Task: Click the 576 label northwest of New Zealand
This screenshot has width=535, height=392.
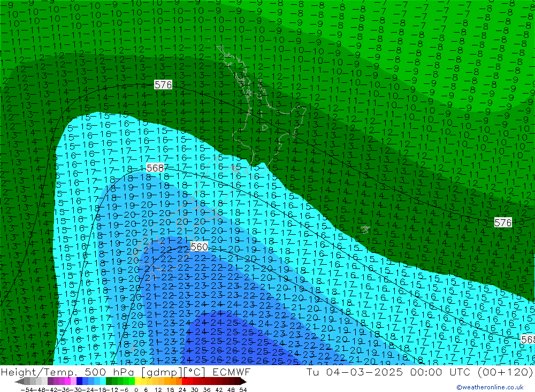Action: pos(163,84)
